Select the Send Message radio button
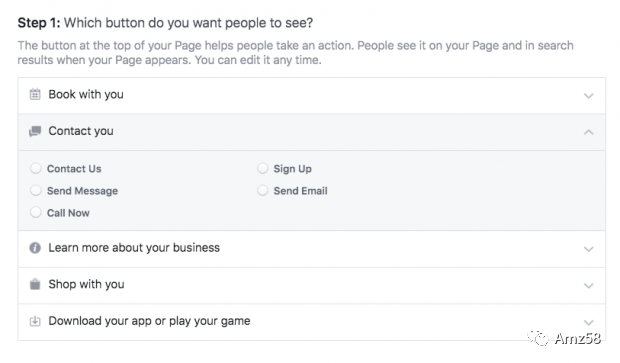620x363 pixels. point(36,191)
